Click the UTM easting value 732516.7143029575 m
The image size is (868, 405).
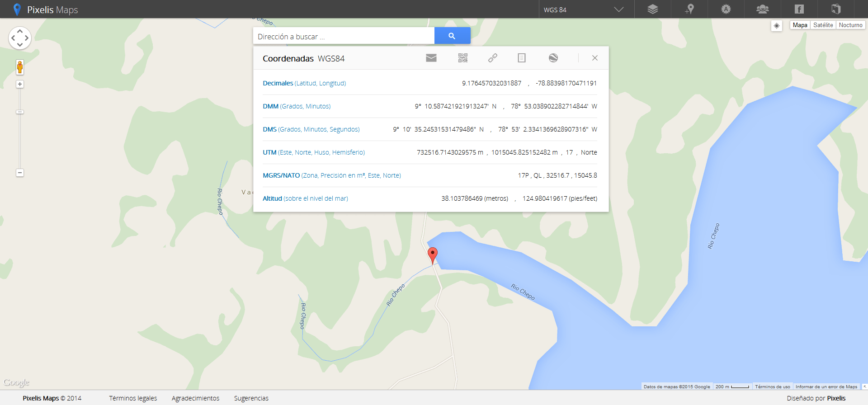[x=450, y=152]
